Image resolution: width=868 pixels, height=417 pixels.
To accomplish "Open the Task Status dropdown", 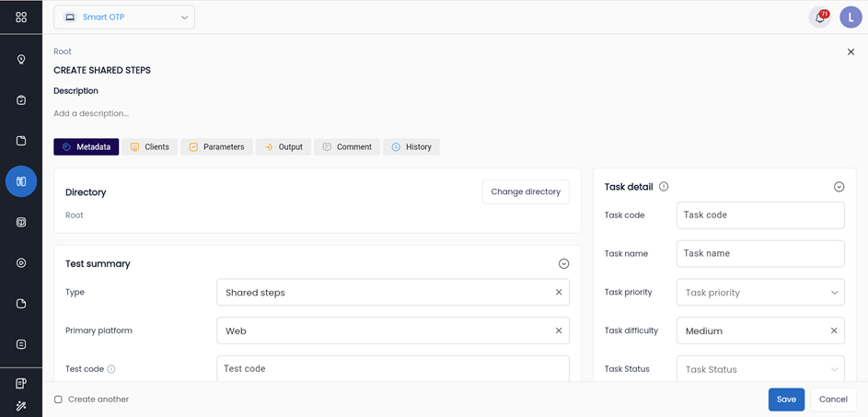I will point(760,369).
